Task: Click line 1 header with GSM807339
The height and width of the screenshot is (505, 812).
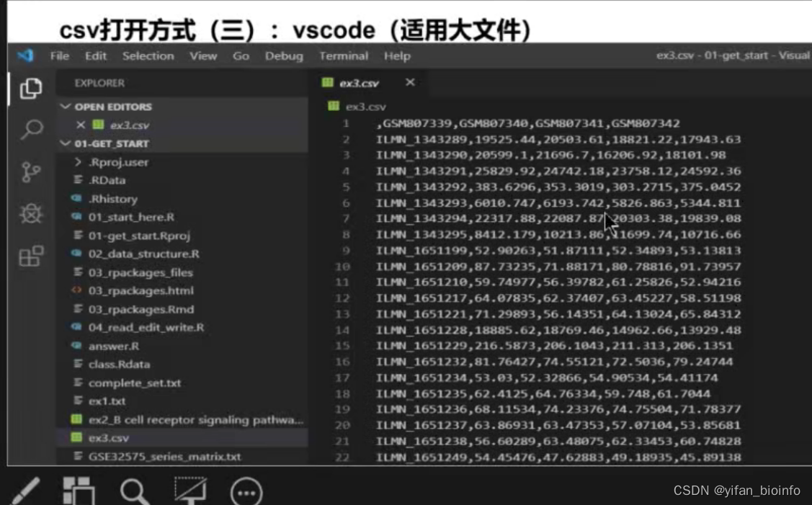Action: coord(528,123)
